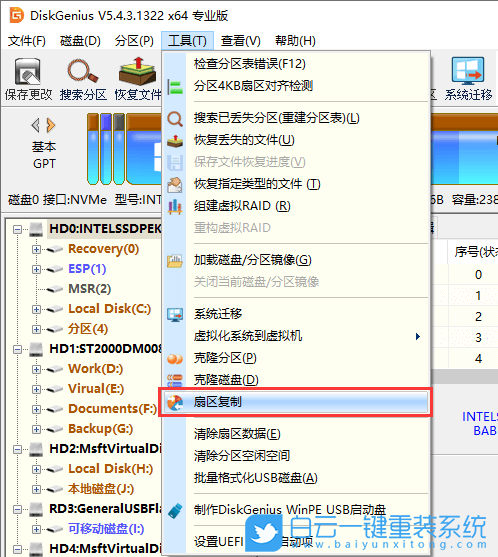This screenshot has width=498, height=557.
Task: Expand the Work(D:) partition node
Action: coord(36,369)
